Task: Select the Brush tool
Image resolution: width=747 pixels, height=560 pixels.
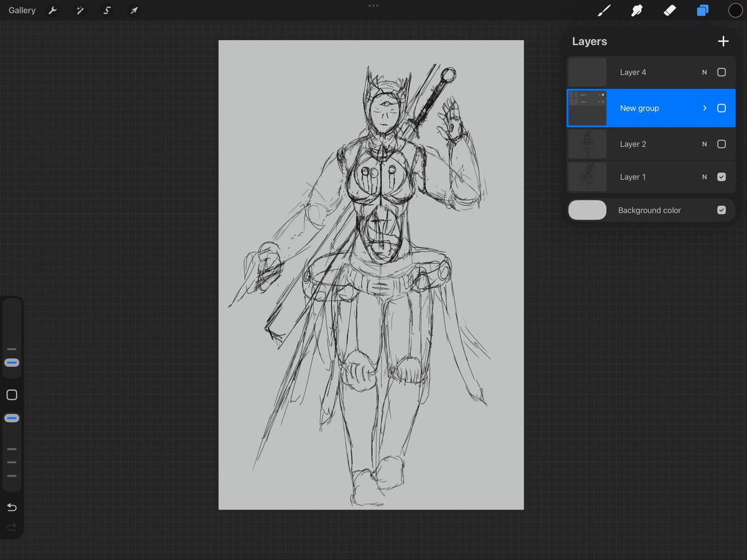Action: point(603,11)
